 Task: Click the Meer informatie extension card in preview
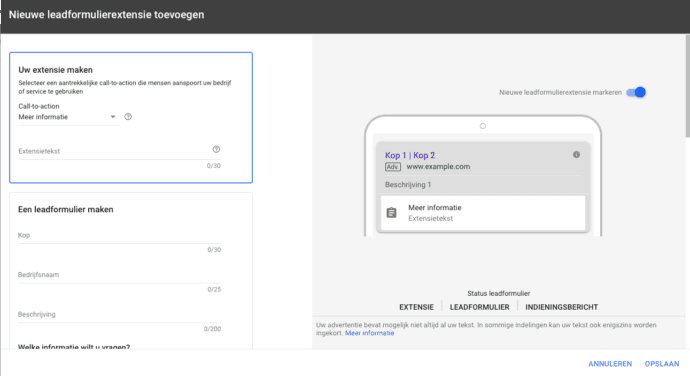[483, 213]
